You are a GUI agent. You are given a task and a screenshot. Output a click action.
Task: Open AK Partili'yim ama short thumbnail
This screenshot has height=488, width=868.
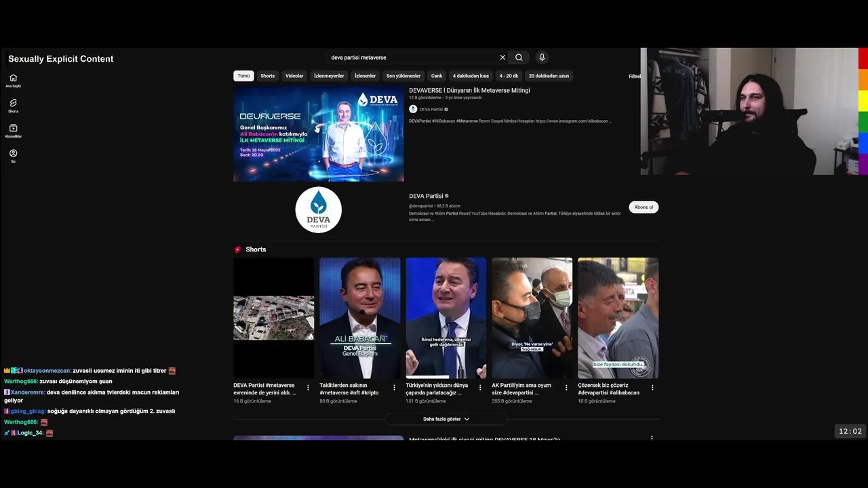point(532,318)
